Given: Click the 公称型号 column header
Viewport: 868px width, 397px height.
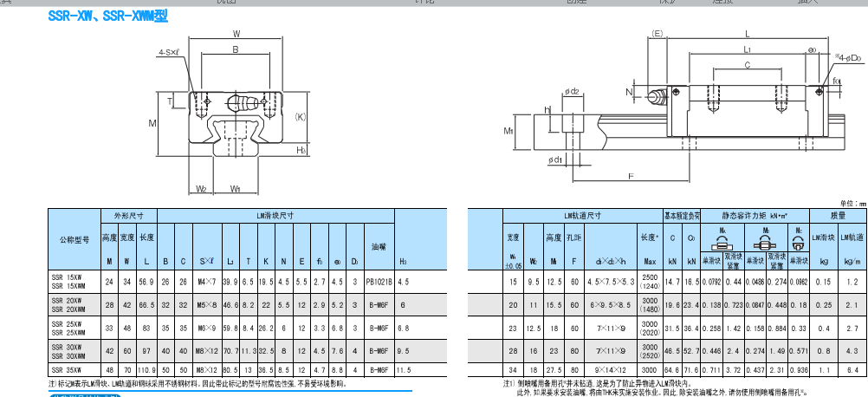Looking at the screenshot, I should coord(74,239).
